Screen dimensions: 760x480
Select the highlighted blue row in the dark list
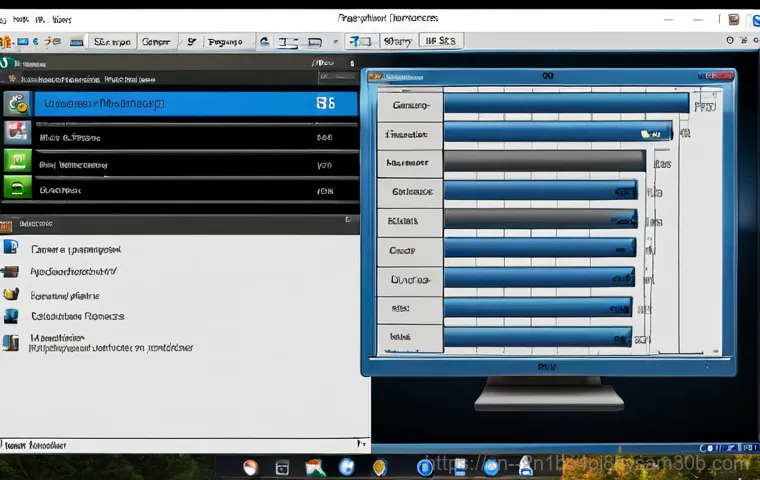click(x=195, y=103)
